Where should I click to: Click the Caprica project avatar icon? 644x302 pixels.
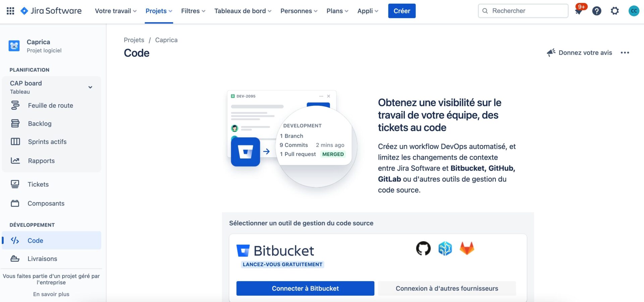pos(14,46)
